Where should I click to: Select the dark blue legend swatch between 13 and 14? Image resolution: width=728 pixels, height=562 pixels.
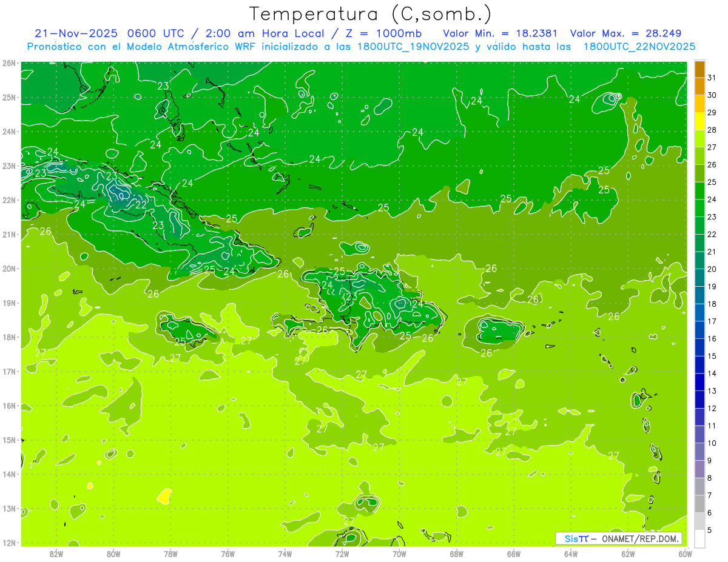click(699, 382)
